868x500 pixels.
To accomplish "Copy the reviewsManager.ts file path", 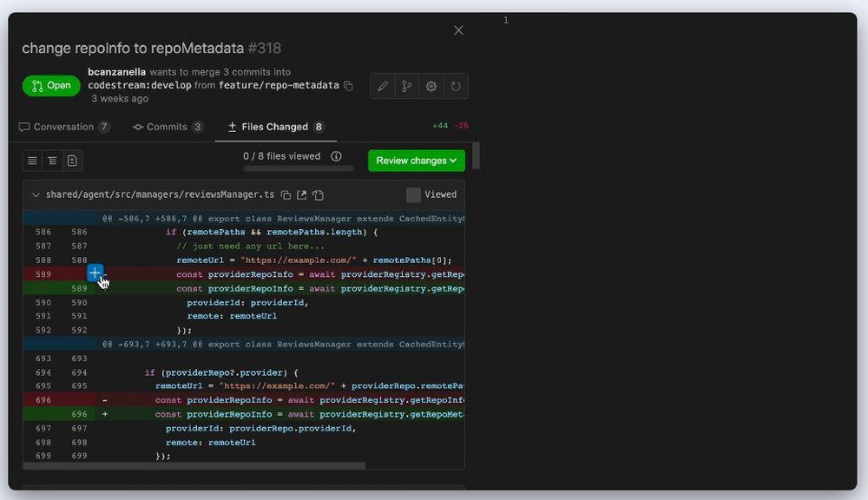I will click(x=286, y=195).
